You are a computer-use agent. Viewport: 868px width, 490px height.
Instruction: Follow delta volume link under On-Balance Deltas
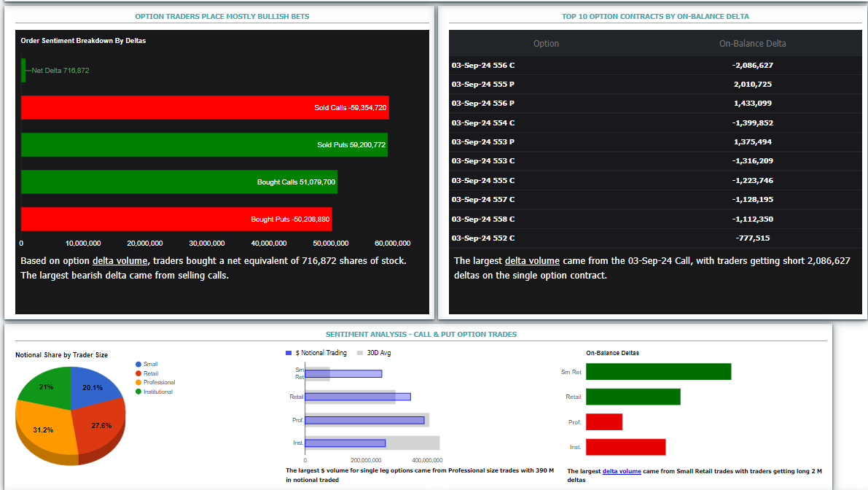coord(622,471)
